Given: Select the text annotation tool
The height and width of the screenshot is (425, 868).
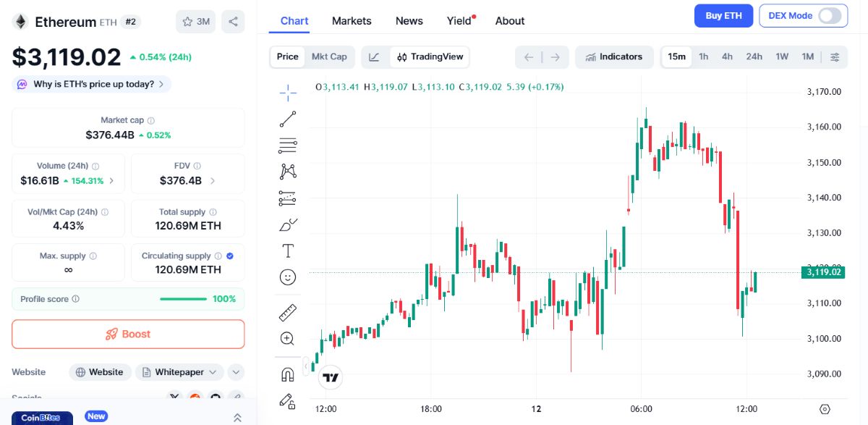Looking at the screenshot, I should pyautogui.click(x=287, y=250).
